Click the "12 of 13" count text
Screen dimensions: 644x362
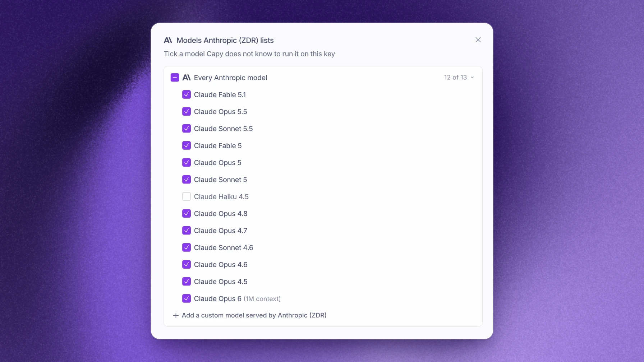(x=455, y=78)
